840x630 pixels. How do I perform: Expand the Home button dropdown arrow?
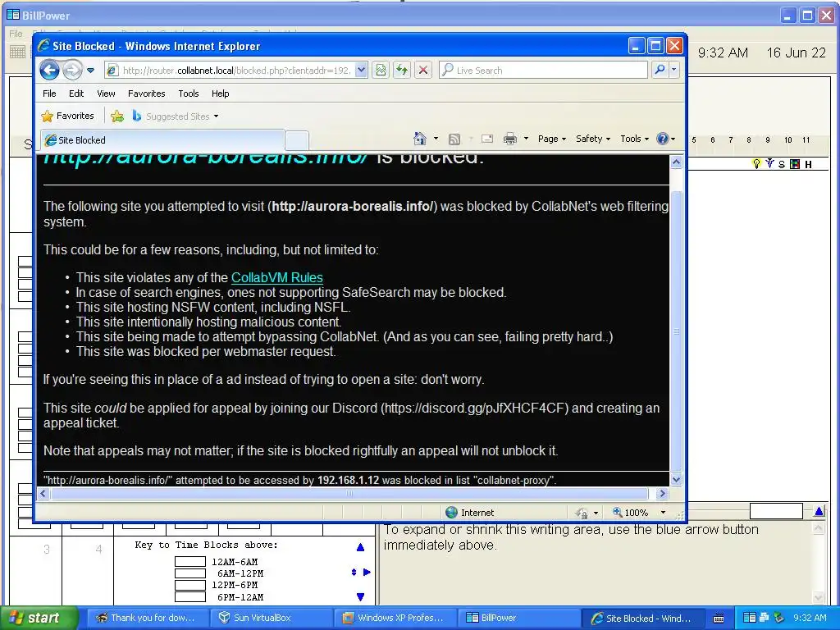tap(436, 139)
